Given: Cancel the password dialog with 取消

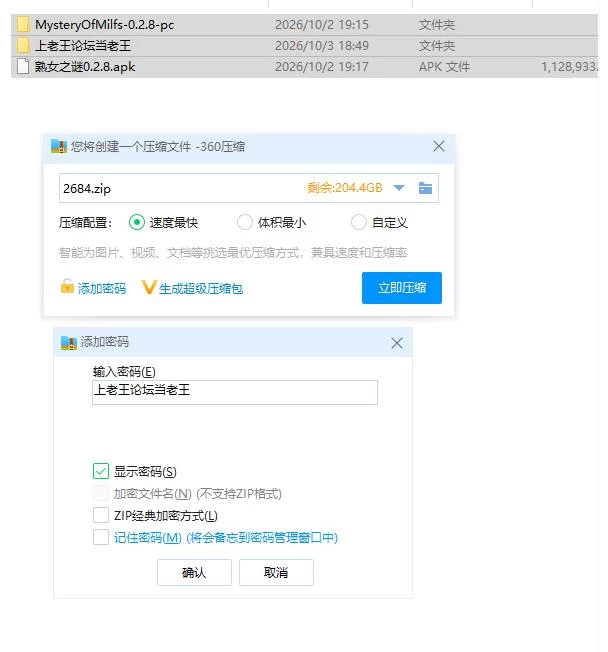Looking at the screenshot, I should pyautogui.click(x=276, y=572).
